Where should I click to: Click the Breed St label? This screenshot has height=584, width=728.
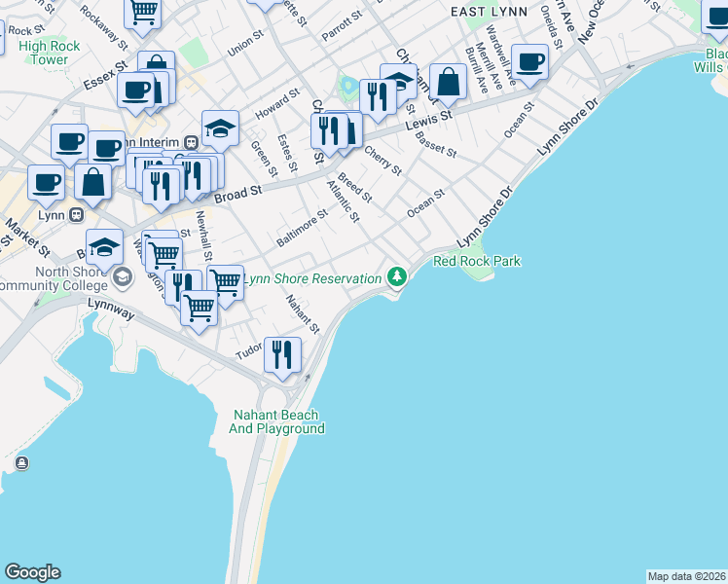pos(355,188)
